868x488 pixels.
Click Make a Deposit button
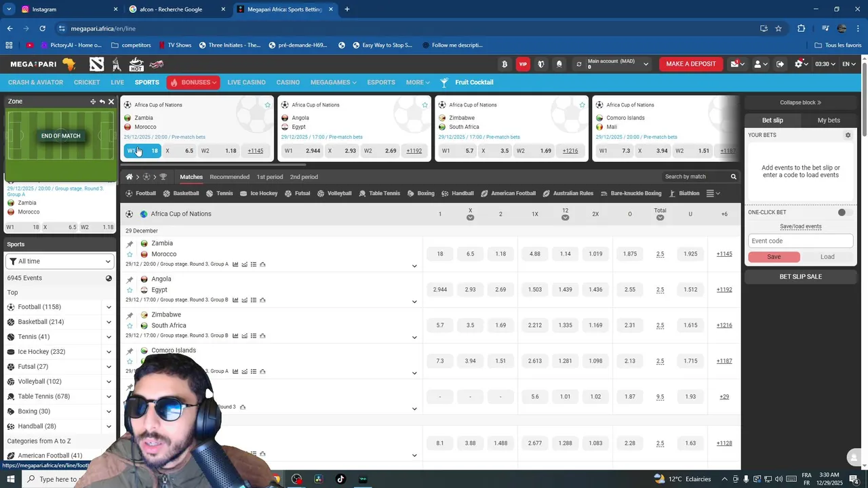coord(691,64)
